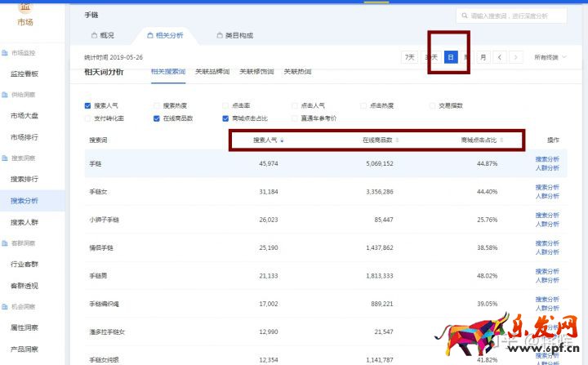Select the 7天 time range button
Image resolution: width=588 pixels, height=365 pixels.
pos(409,57)
